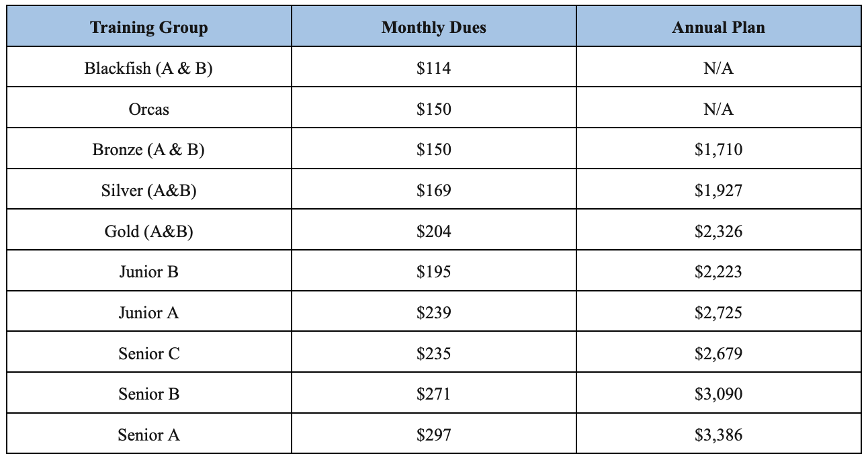The height and width of the screenshot is (458, 868).
Task: Click the $297 monthly dues value
Action: pos(433,435)
